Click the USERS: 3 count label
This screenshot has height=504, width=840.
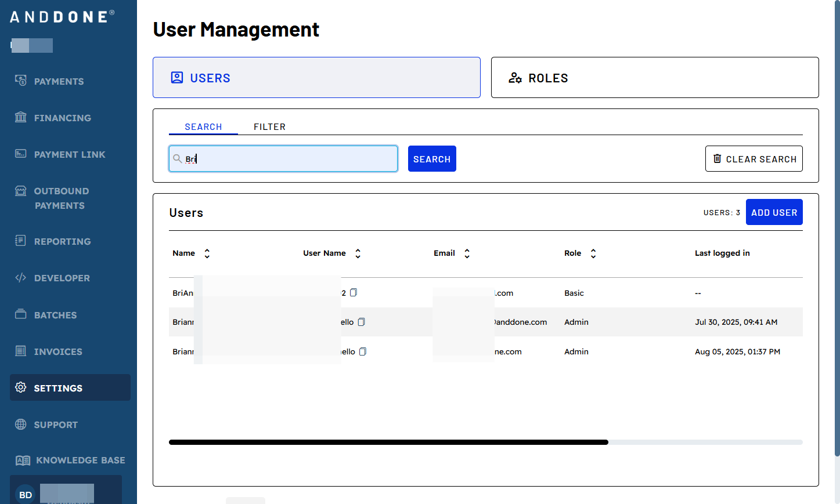(x=722, y=212)
